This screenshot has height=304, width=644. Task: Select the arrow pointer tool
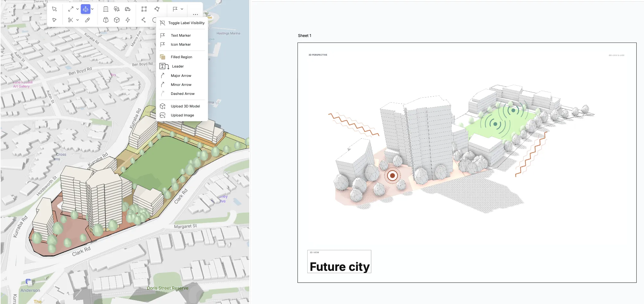pos(54,9)
